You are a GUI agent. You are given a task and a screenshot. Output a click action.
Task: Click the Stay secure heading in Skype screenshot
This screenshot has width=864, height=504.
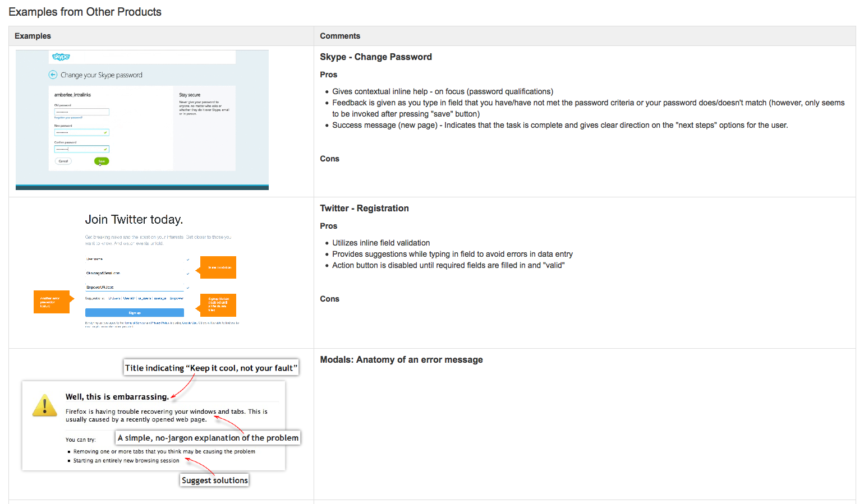(x=190, y=95)
